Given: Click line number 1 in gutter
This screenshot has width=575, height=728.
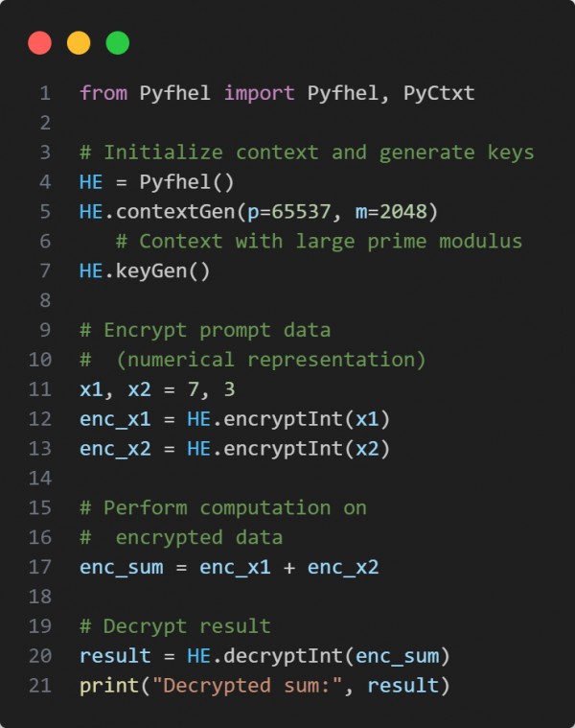Looking at the screenshot, I should (45, 93).
